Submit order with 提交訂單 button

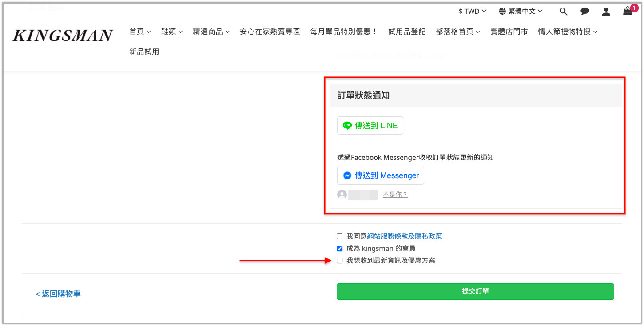coord(475,291)
